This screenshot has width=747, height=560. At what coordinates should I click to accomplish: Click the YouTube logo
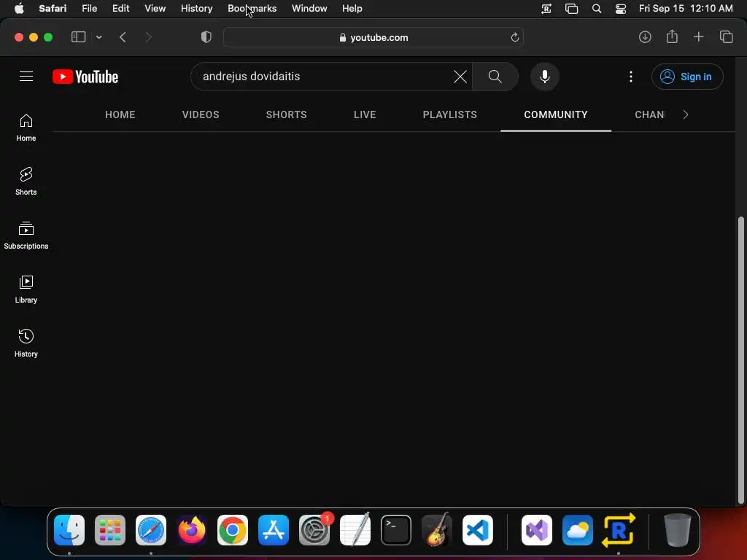85,77
